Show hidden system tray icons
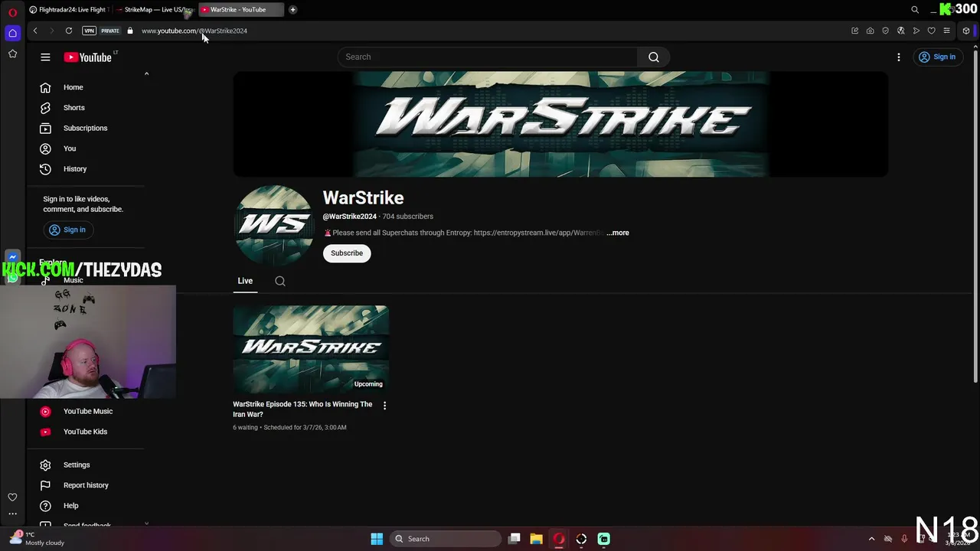Image resolution: width=980 pixels, height=551 pixels. (x=871, y=539)
